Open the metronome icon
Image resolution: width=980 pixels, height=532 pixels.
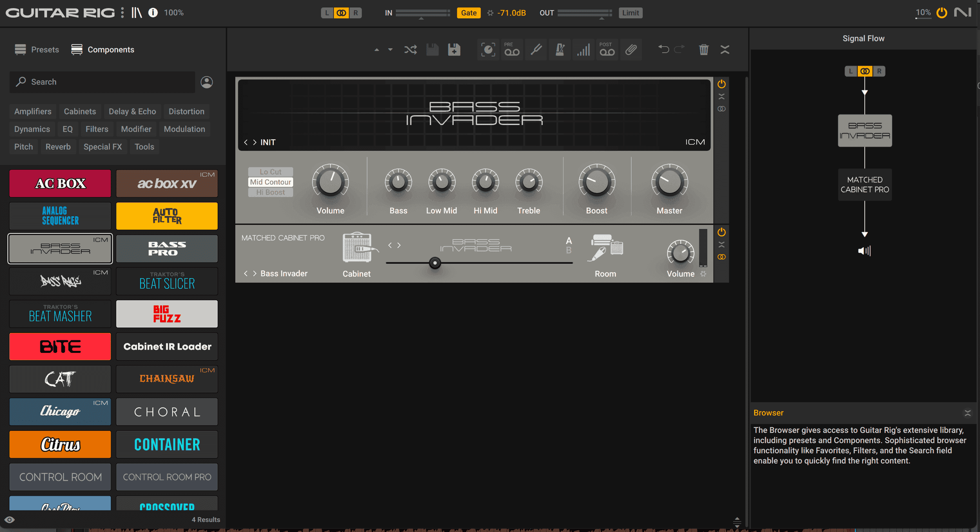[560, 50]
